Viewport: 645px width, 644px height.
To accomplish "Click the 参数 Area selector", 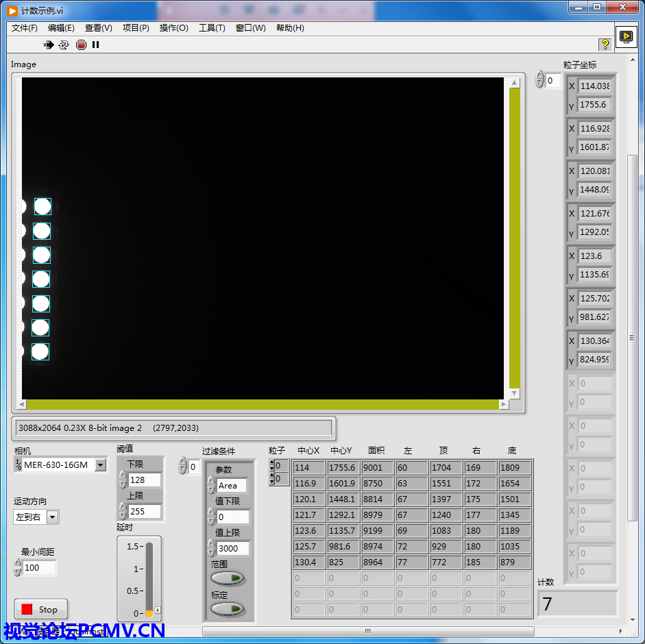I will click(x=232, y=485).
